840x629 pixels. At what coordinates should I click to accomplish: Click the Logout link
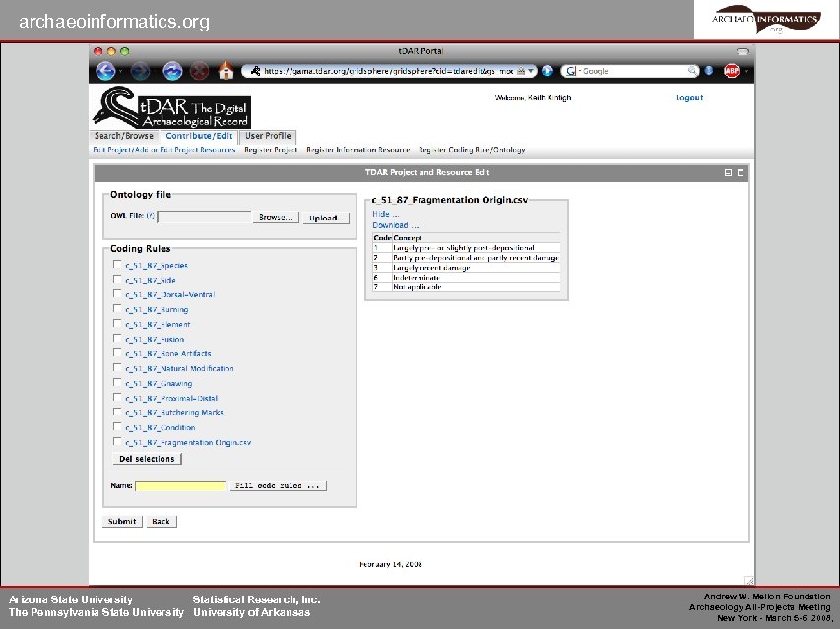pyautogui.click(x=689, y=98)
